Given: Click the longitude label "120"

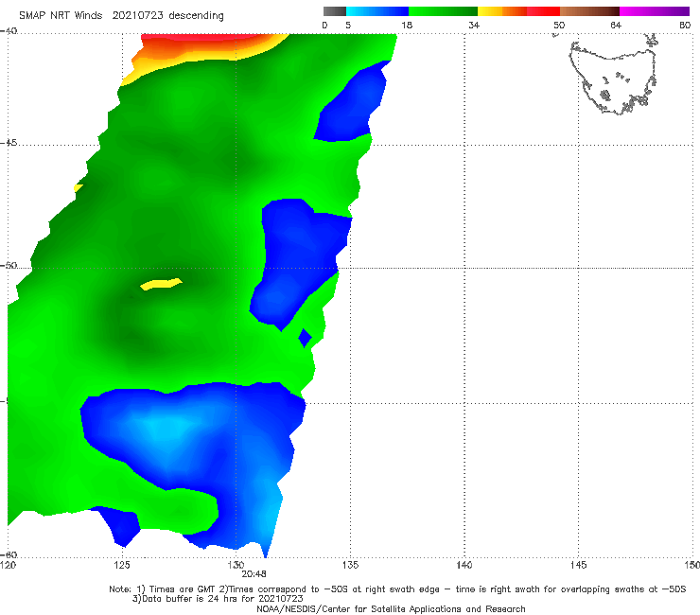Looking at the screenshot, I should pos(8,565).
